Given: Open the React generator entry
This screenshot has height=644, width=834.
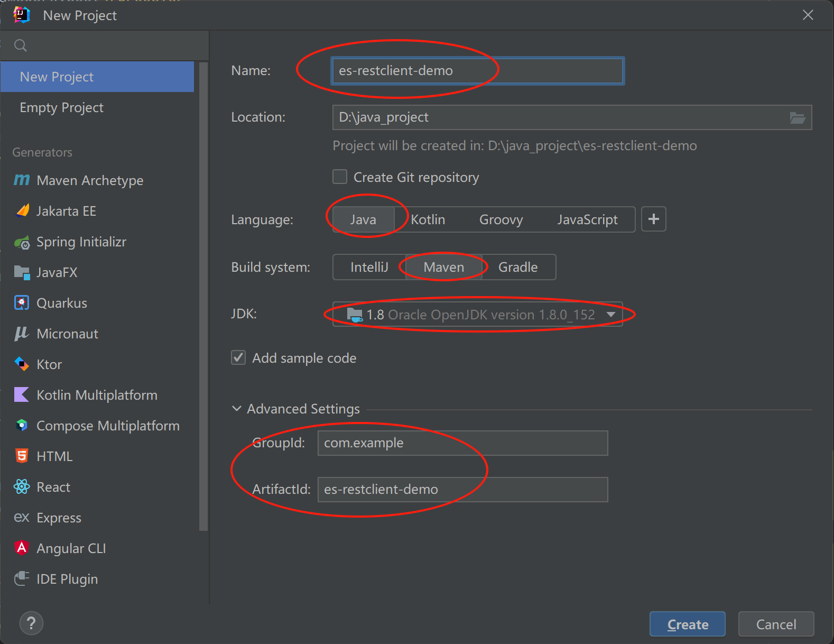Looking at the screenshot, I should click(97, 487).
